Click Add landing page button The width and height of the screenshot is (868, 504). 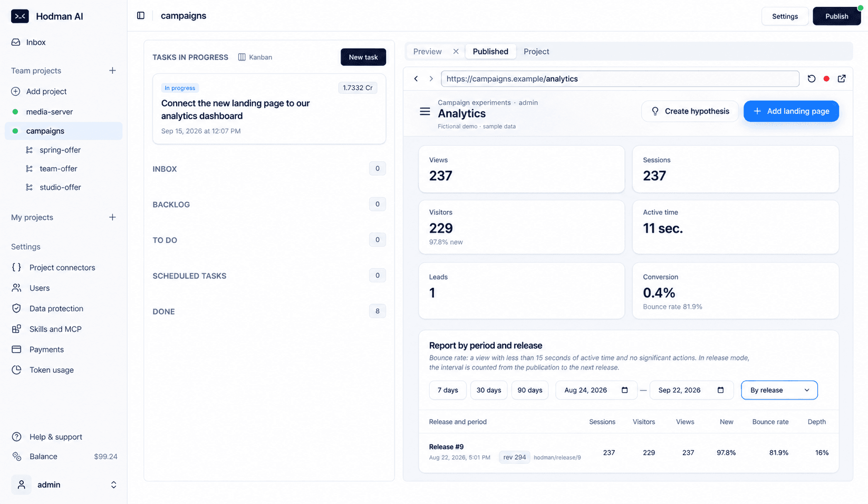[791, 111]
